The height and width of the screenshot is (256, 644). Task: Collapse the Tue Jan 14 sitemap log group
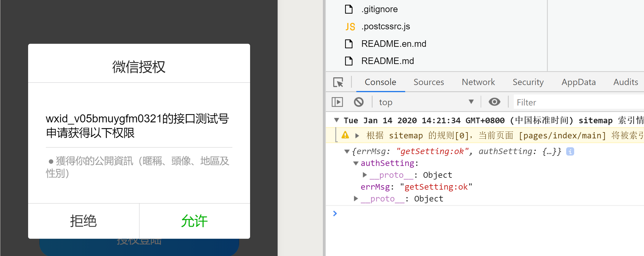[337, 120]
